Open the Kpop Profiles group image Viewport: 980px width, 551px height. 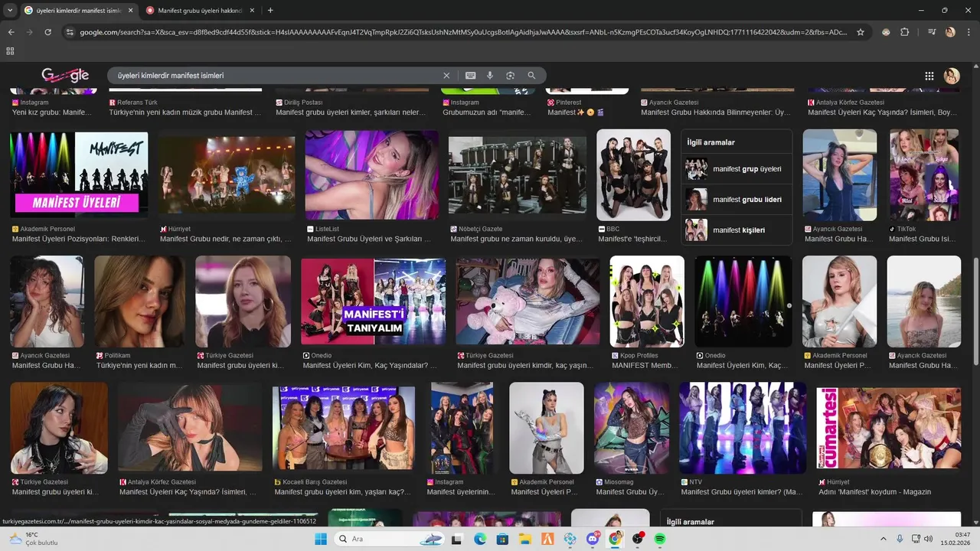tap(647, 302)
